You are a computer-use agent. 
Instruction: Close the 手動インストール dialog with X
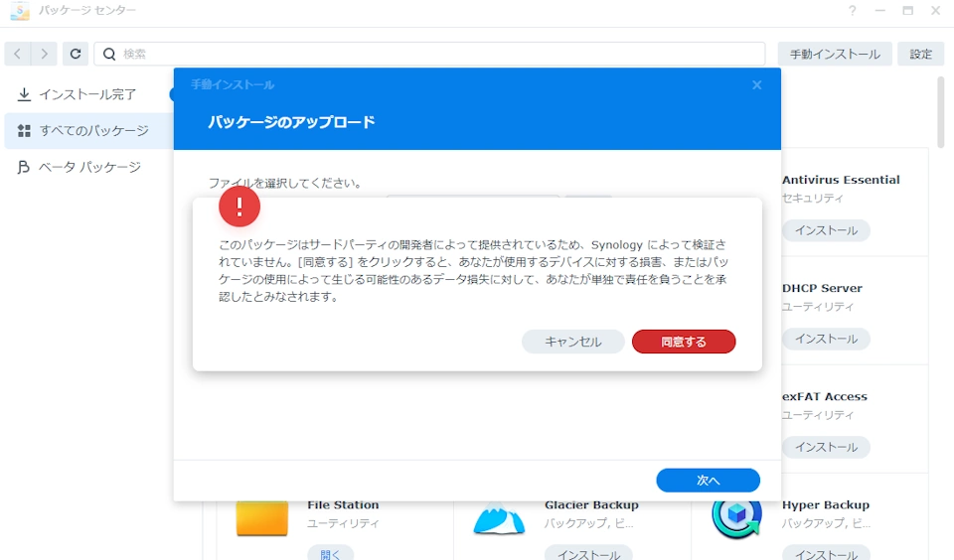pyautogui.click(x=756, y=85)
